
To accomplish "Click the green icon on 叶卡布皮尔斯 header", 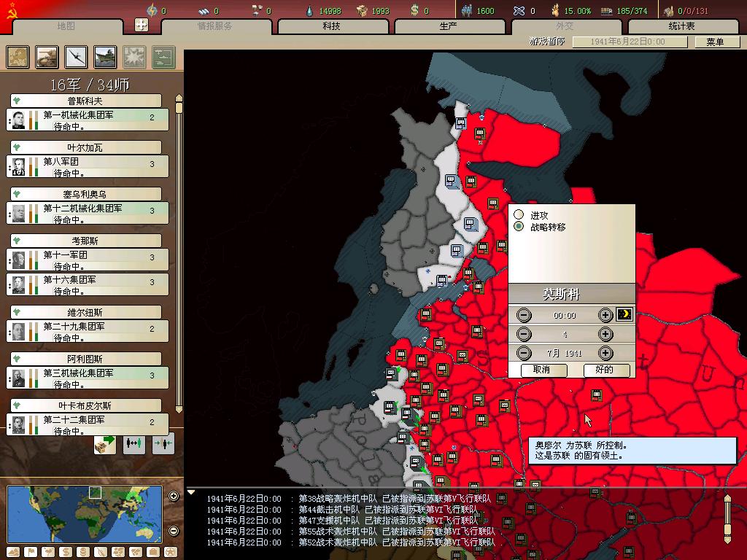I will [17, 405].
